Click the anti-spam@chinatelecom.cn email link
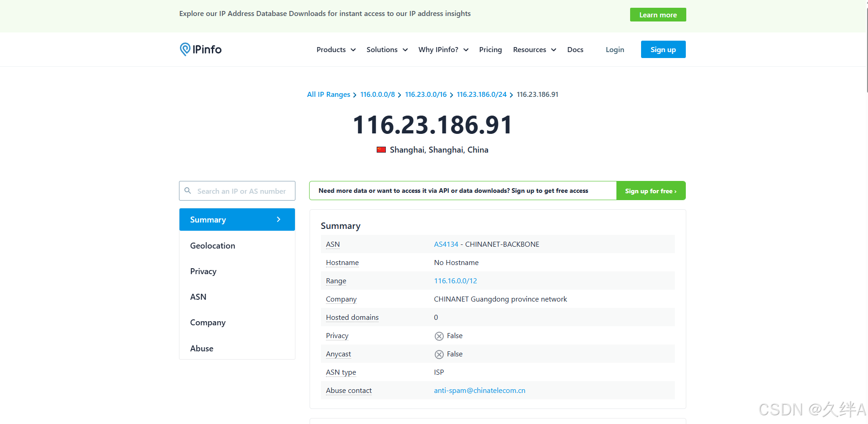Image resolution: width=868 pixels, height=424 pixels. [479, 390]
